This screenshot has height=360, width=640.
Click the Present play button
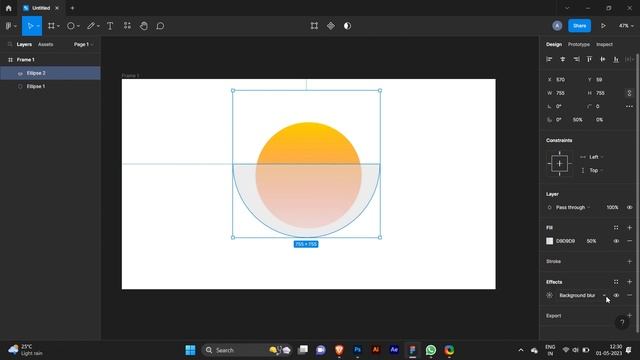tap(603, 26)
